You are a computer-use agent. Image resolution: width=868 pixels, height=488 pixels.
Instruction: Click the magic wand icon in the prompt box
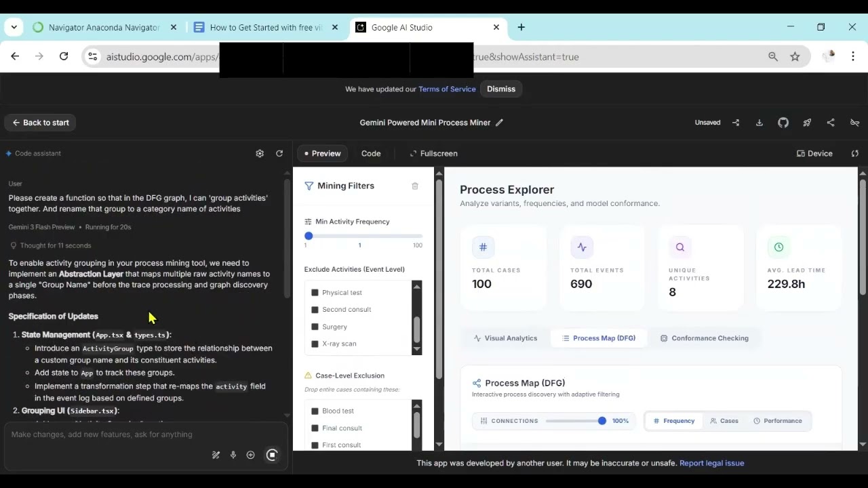pos(216,455)
